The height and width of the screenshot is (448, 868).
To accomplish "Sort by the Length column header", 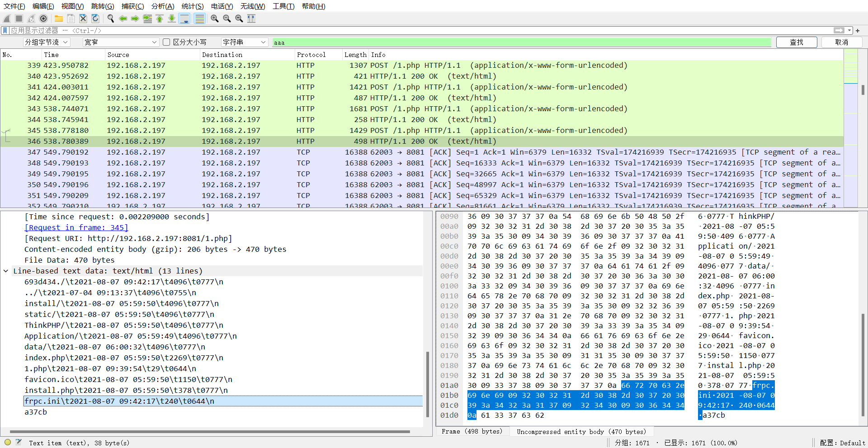I will click(x=355, y=55).
